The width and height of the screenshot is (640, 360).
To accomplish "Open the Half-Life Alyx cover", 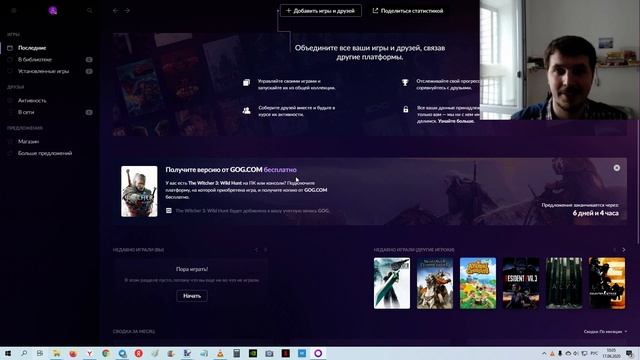I will point(564,283).
